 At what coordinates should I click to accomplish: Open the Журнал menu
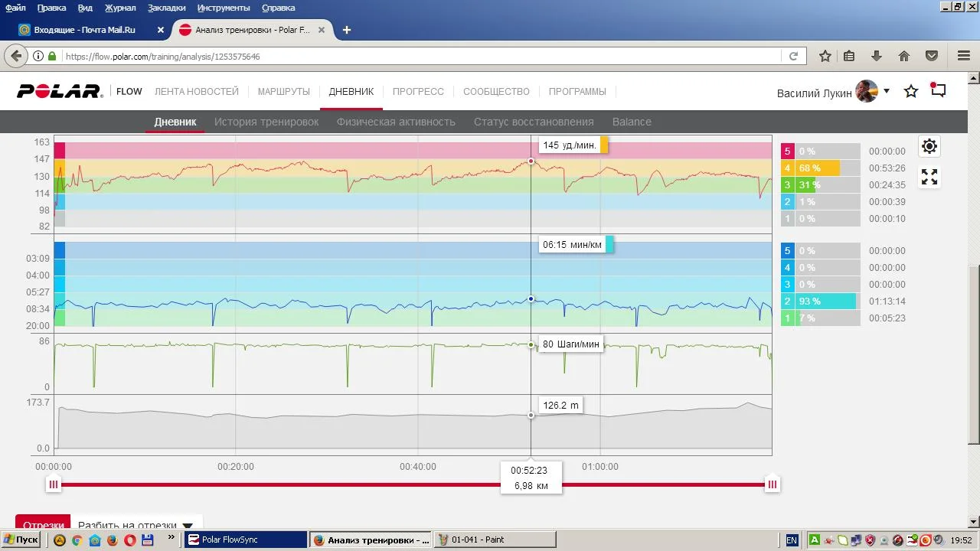point(119,8)
